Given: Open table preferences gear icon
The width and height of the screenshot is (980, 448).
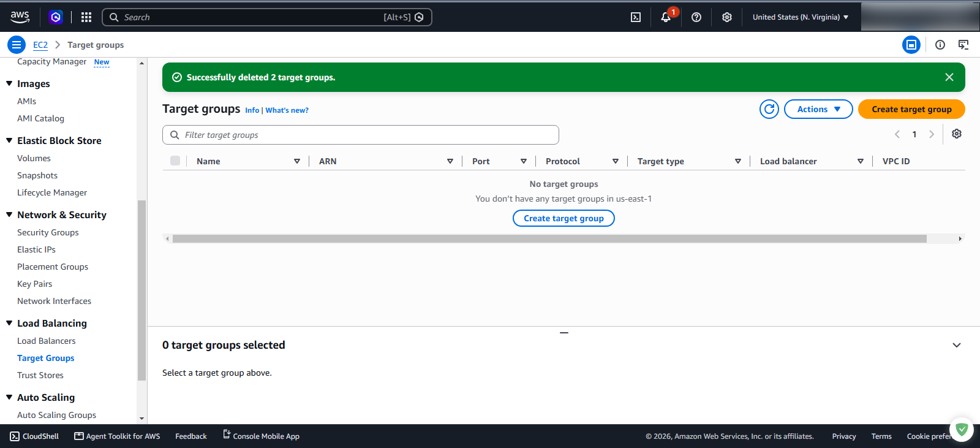Looking at the screenshot, I should [957, 134].
